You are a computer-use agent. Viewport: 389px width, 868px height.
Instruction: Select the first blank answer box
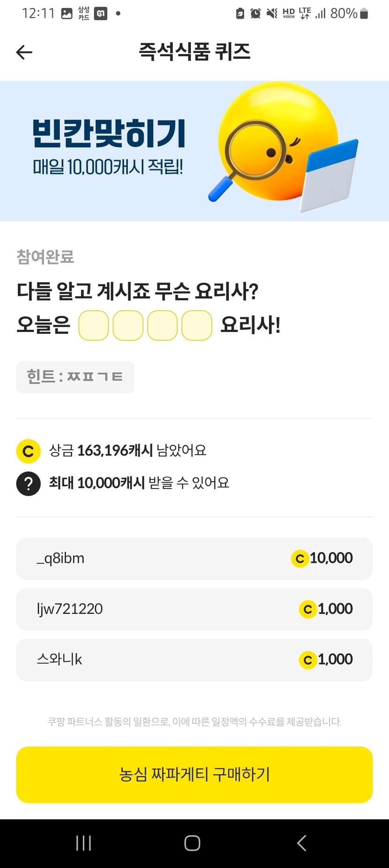click(94, 325)
